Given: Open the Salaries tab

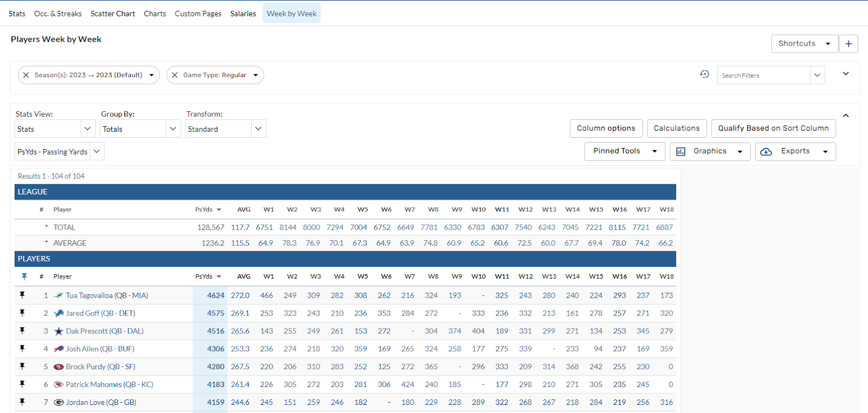Looking at the screenshot, I should click(x=242, y=14).
